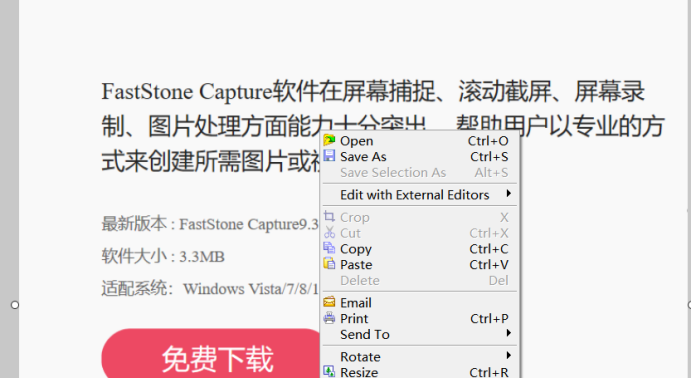The height and width of the screenshot is (378, 692).
Task: Click the red 免费下载 download button
Action: (x=211, y=353)
